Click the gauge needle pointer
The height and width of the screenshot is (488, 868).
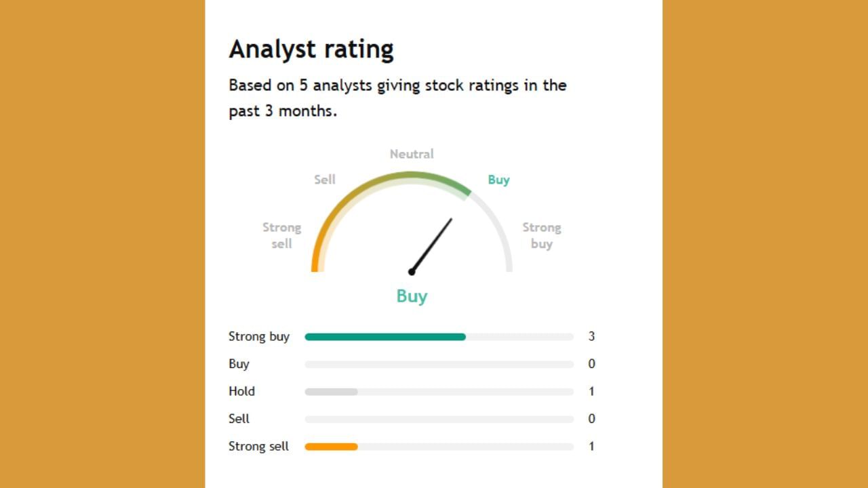432,245
